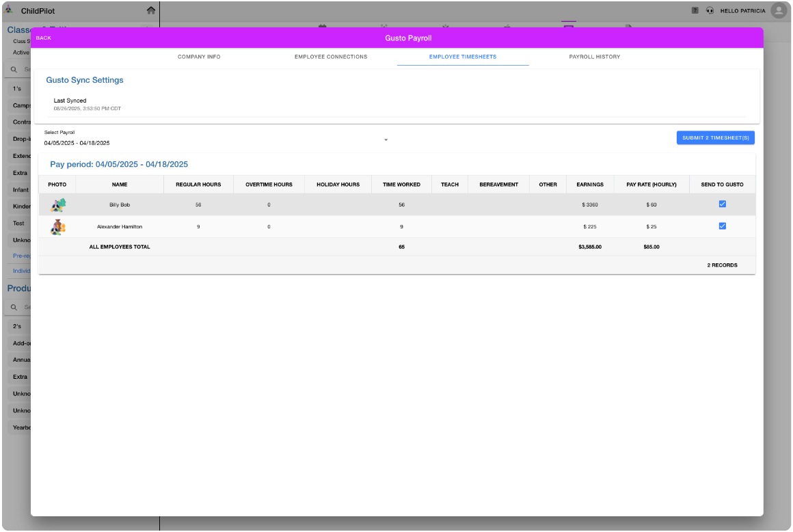Screen dimensions: 793x532
Task: Switch to the Company Info tab
Action: 199,57
